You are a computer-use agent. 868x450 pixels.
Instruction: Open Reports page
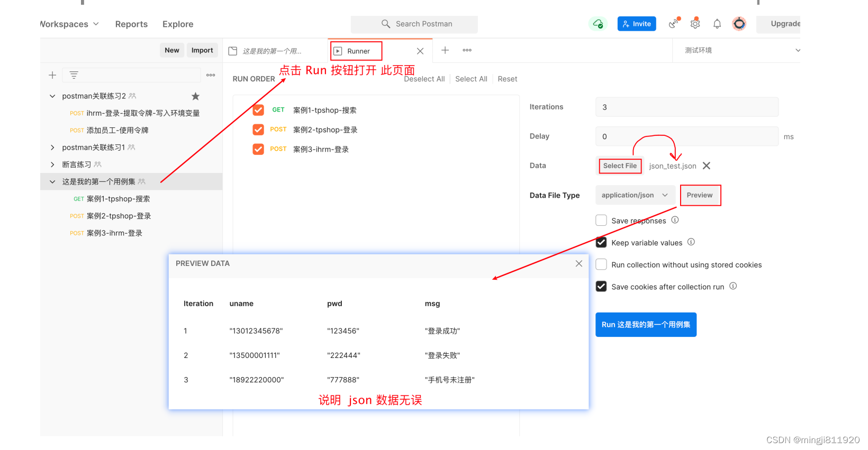131,24
